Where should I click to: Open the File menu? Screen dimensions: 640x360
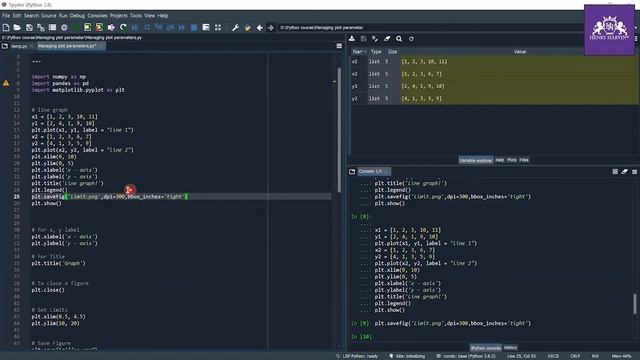[6, 16]
